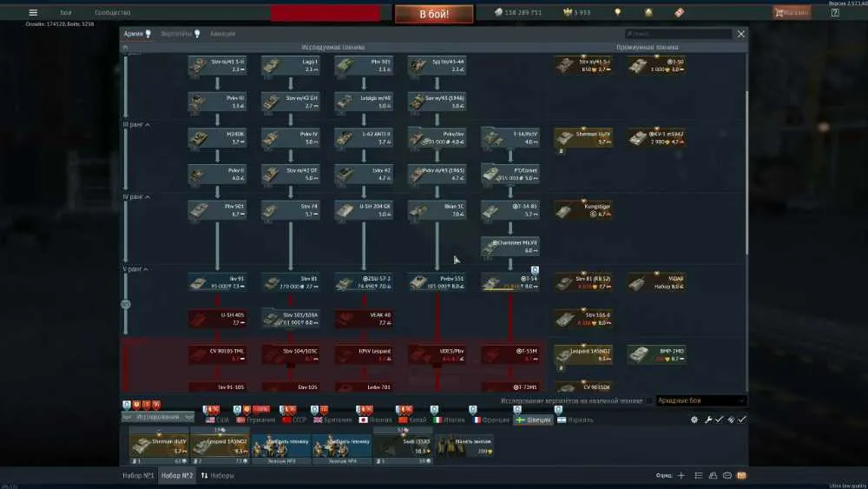Open the hamburger main menu icon
The height and width of the screenshot is (489, 868).
pos(33,12)
